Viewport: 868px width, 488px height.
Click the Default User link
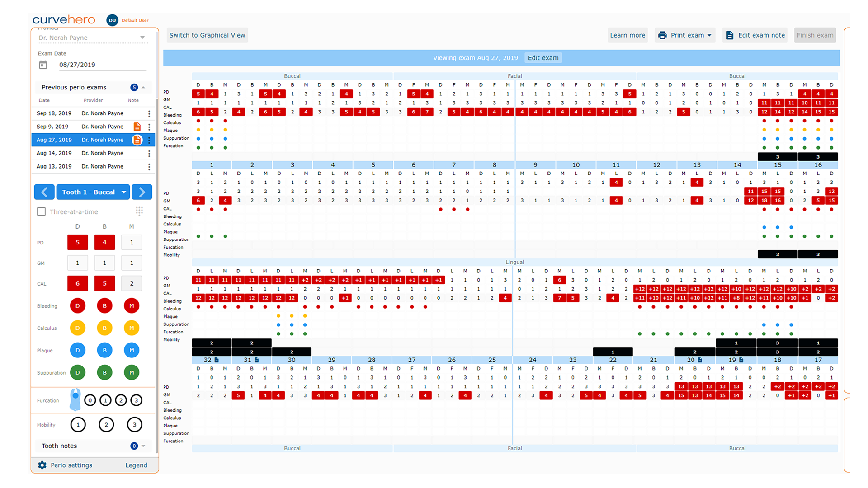pyautogui.click(x=135, y=20)
